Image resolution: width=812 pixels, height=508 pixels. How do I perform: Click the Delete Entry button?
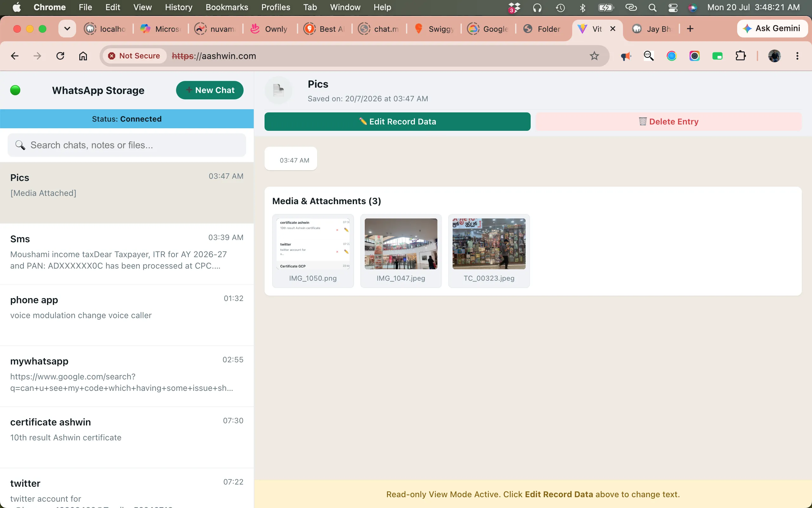(668, 122)
